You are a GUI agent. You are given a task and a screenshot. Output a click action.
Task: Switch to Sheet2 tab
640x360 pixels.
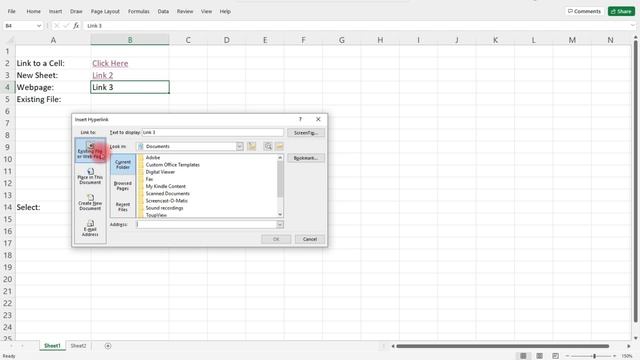click(78, 346)
